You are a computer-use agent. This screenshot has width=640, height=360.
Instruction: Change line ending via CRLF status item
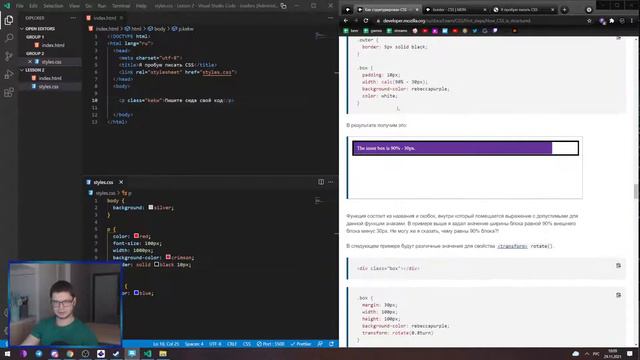pyautogui.click(x=232, y=344)
